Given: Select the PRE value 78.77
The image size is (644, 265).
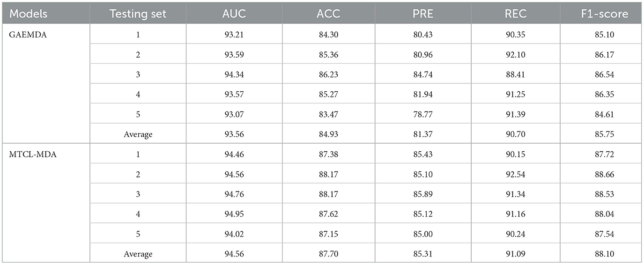Looking at the screenshot, I should click(x=424, y=114).
